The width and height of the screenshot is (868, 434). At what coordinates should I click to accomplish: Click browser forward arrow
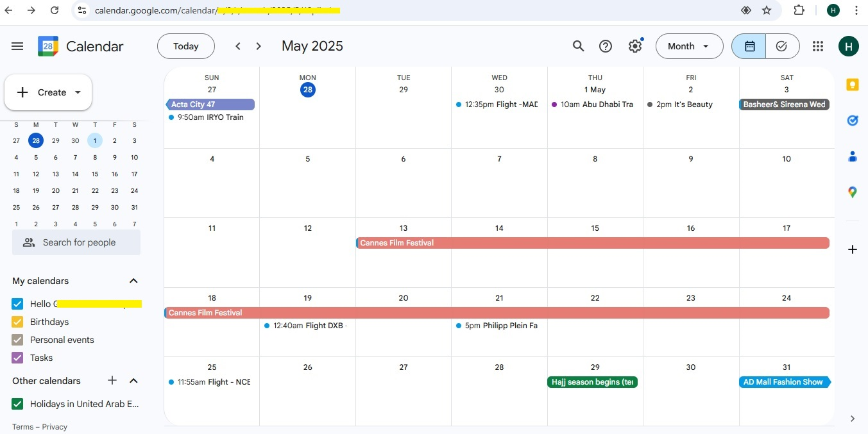click(x=31, y=10)
